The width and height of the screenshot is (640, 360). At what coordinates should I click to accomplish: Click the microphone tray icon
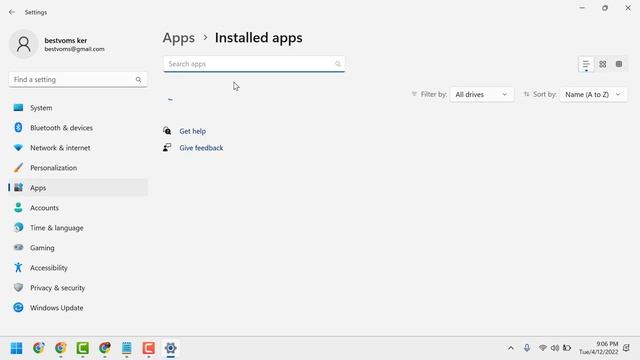527,348
